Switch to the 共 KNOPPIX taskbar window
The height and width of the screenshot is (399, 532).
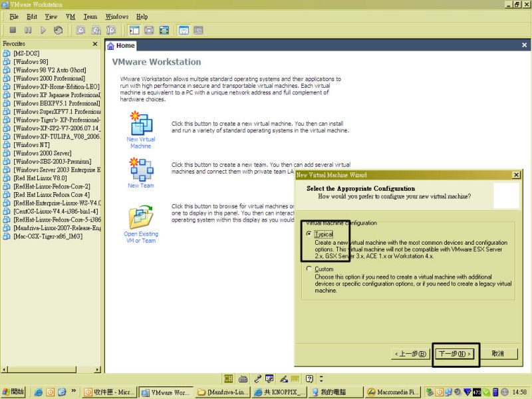pyautogui.click(x=279, y=392)
